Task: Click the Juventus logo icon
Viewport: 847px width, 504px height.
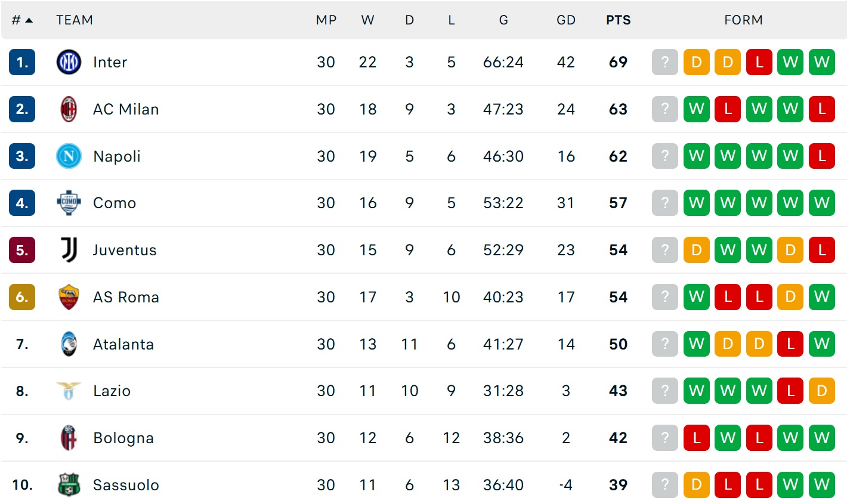Action: pos(69,250)
